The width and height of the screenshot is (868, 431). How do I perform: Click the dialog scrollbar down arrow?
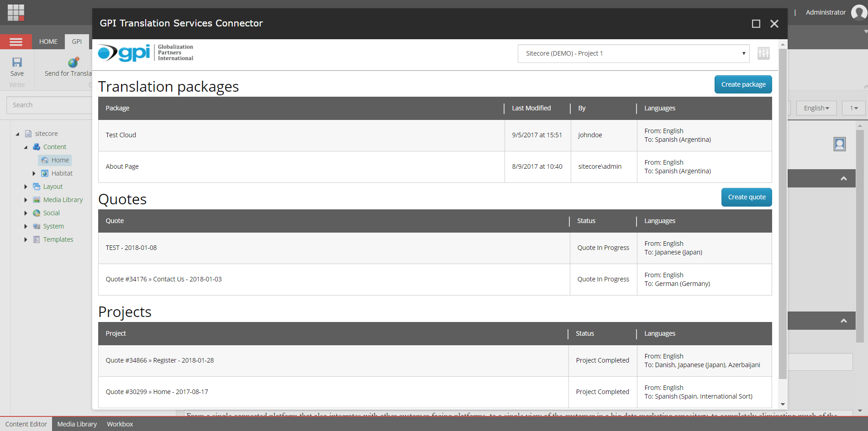click(x=783, y=404)
